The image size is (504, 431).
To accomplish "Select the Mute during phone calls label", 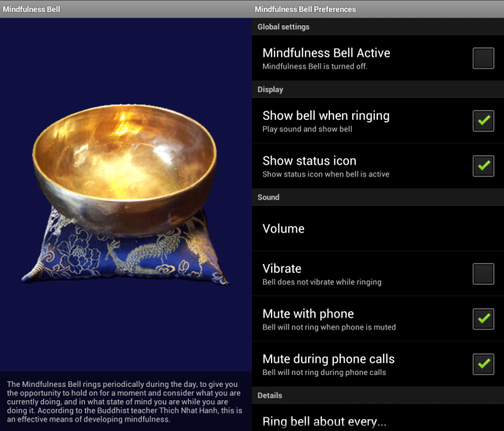I will click(x=328, y=359).
